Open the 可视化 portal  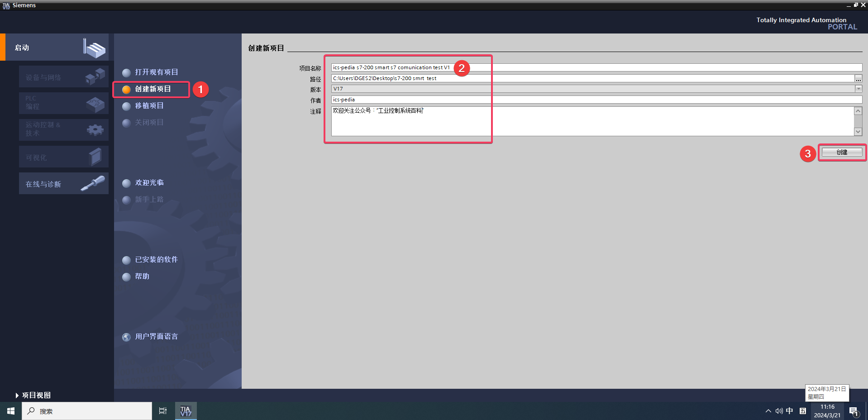pos(64,157)
